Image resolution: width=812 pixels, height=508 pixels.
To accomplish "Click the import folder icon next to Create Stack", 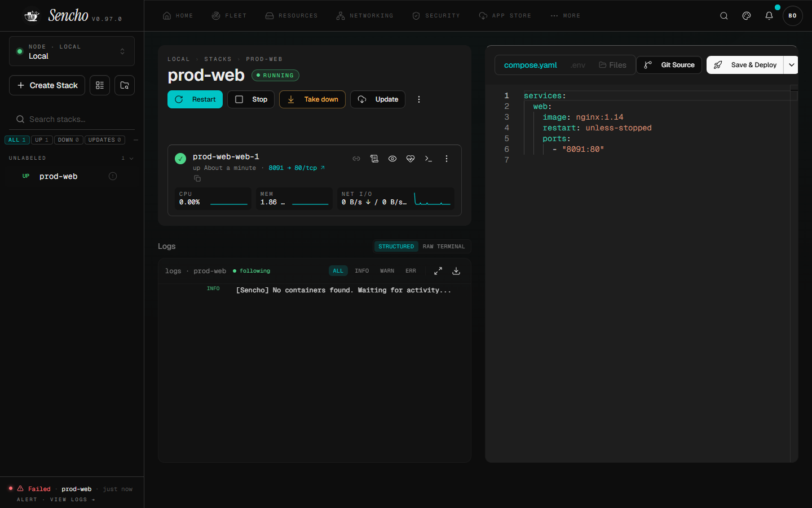I will [x=125, y=85].
